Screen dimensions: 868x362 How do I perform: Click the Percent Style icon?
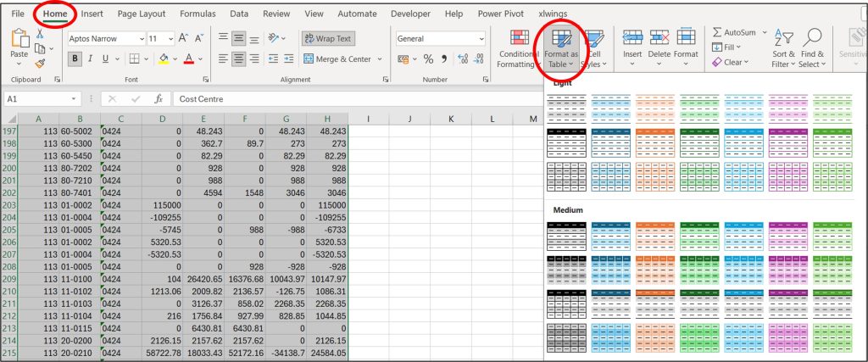coord(429,58)
